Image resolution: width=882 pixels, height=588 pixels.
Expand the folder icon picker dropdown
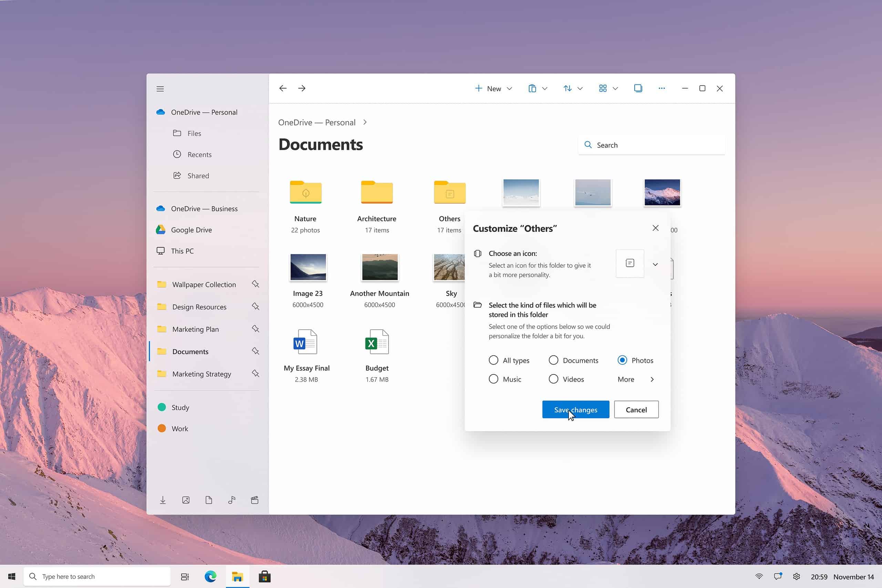click(x=655, y=263)
